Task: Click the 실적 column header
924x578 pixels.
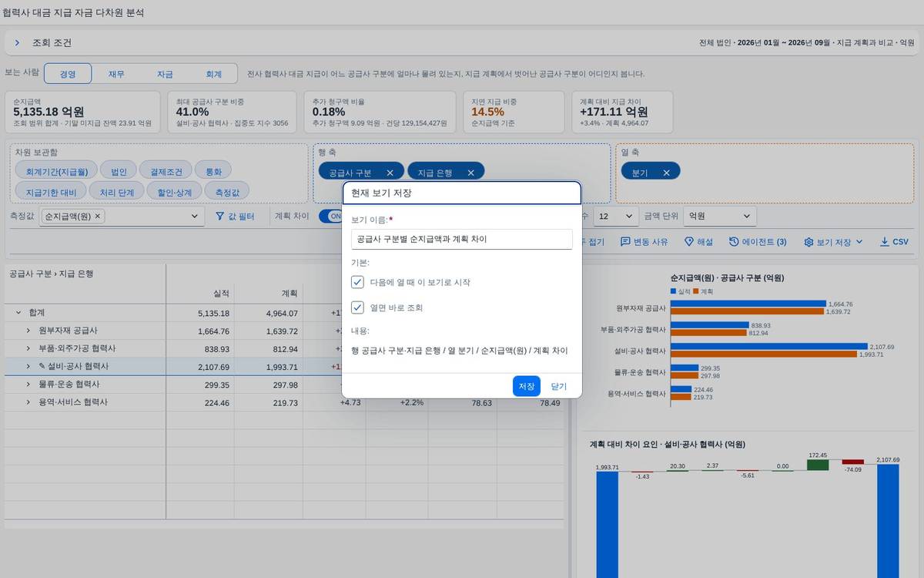Action: (x=200, y=294)
